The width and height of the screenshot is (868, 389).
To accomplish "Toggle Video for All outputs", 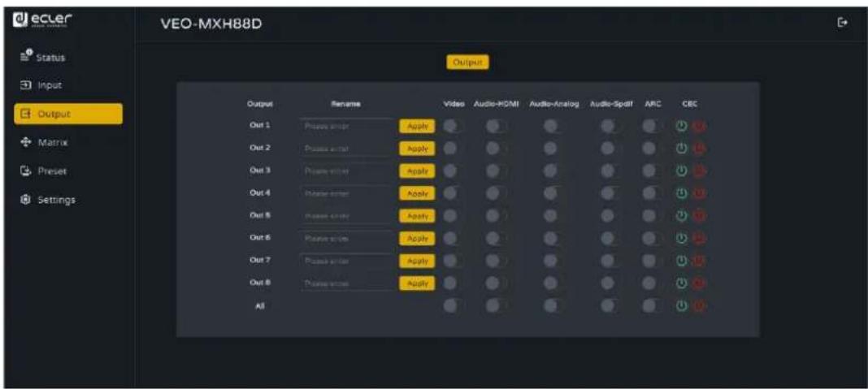I will 454,305.
